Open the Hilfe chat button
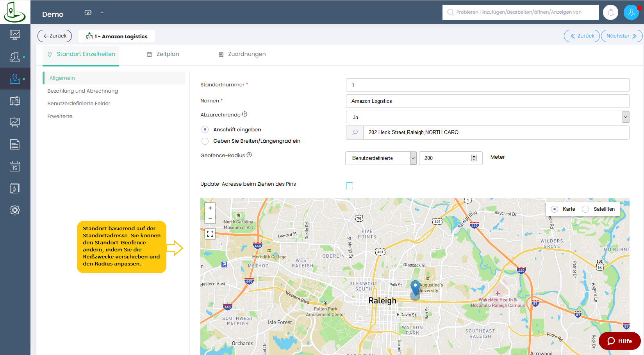 click(x=619, y=341)
